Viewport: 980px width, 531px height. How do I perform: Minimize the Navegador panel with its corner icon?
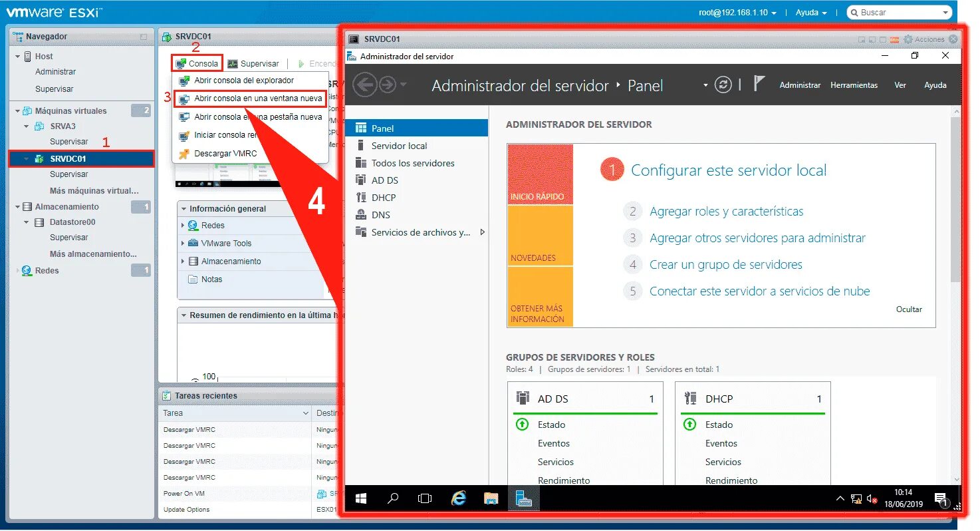[144, 37]
